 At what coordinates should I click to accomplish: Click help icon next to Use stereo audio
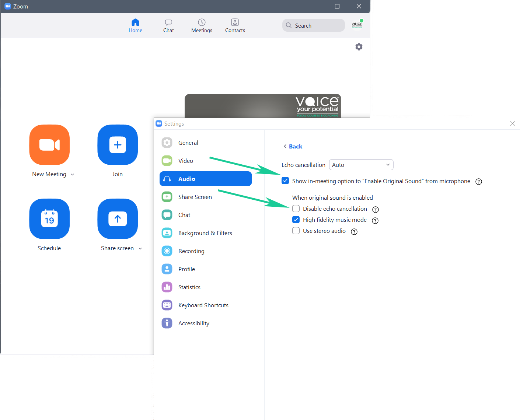pos(354,232)
